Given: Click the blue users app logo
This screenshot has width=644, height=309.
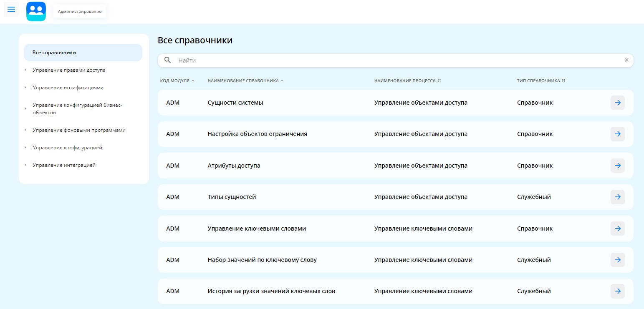Looking at the screenshot, I should click(36, 11).
